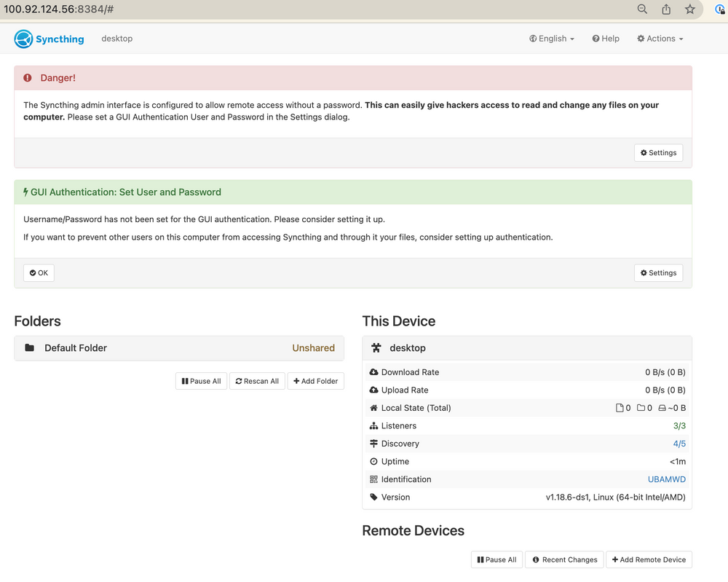Click the Upload Rate cloud icon
Screen dimensions: 728x582
373,390
